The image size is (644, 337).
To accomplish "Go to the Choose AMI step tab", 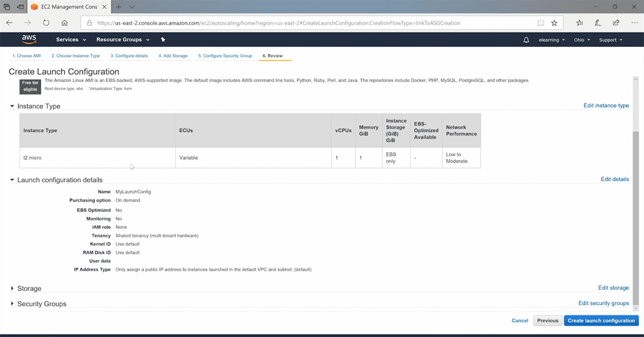I will point(26,56).
